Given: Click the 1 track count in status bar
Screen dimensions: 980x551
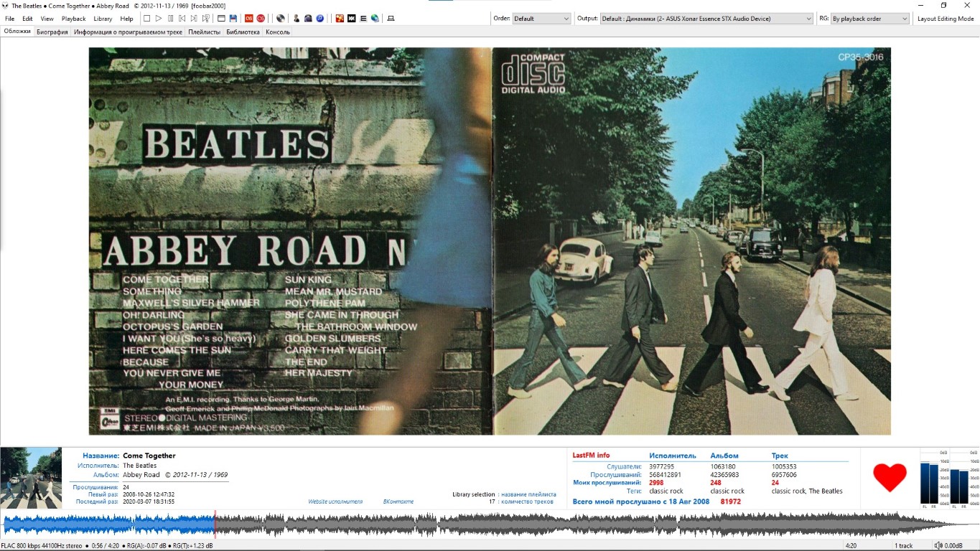Looking at the screenshot, I should tap(904, 546).
